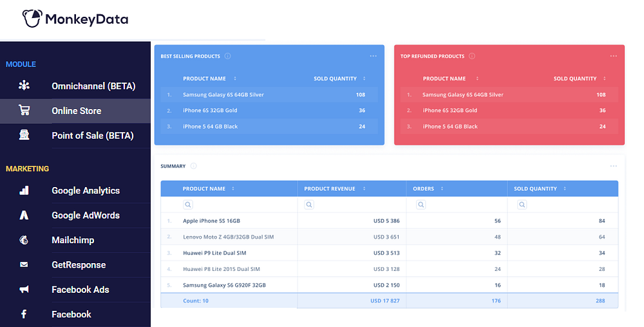The width and height of the screenshot is (644, 327).
Task: Click search icon in Sold Quantity filter
Action: coord(522,204)
